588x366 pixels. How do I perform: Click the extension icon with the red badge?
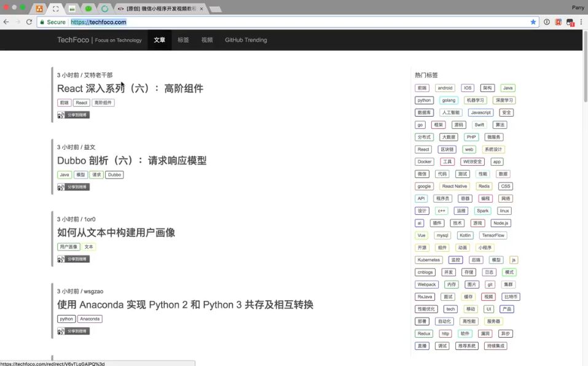570,23
